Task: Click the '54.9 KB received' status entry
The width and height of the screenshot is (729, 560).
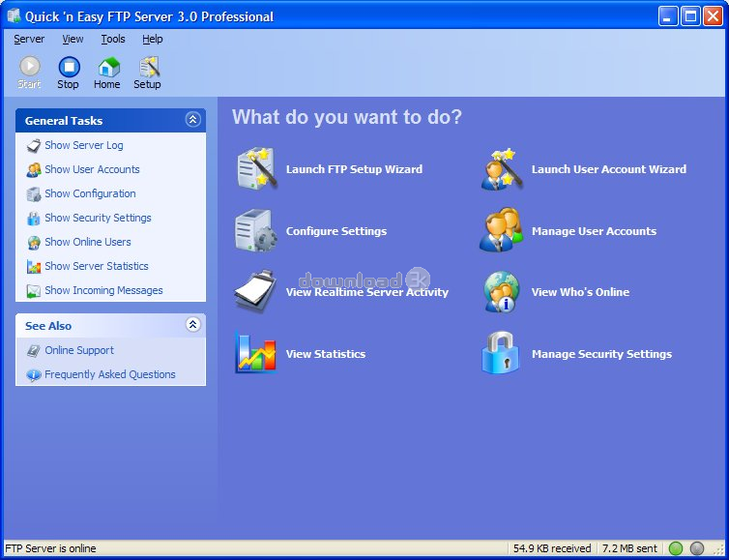Action: tap(552, 548)
